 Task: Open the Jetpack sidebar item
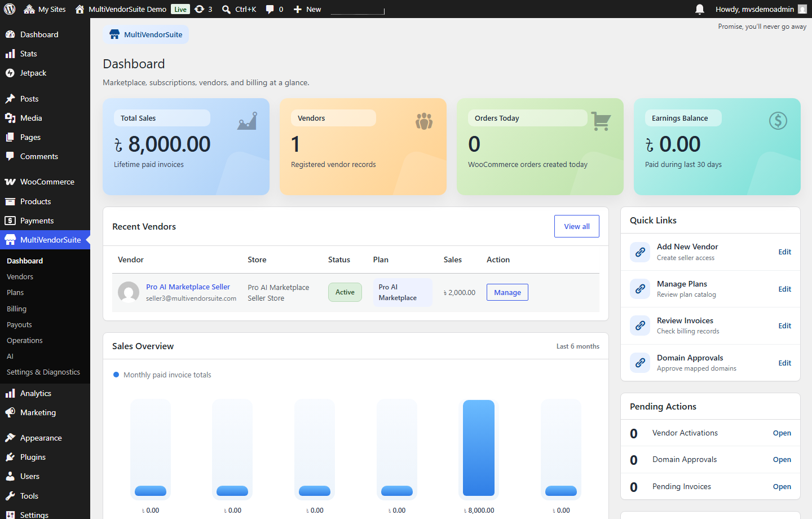click(45, 73)
